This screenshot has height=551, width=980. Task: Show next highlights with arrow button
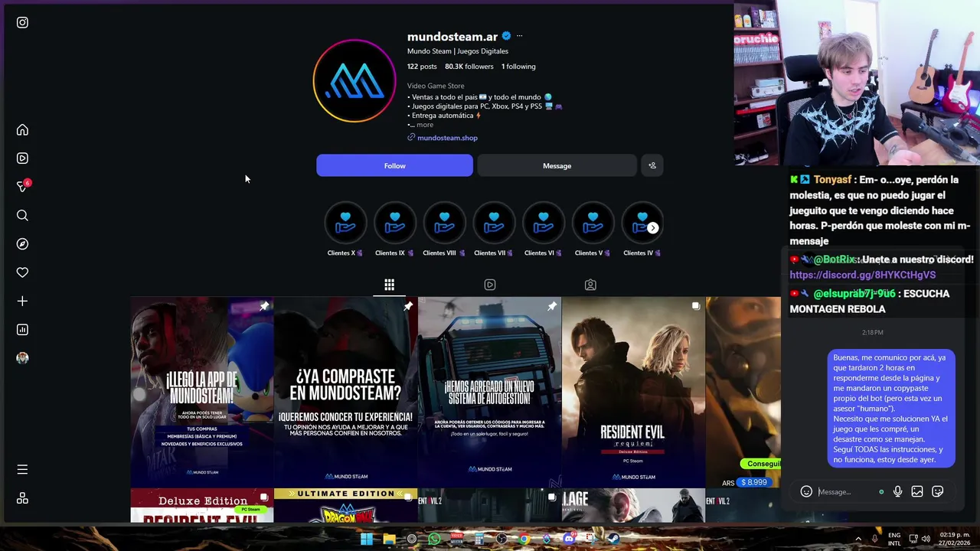tap(652, 228)
